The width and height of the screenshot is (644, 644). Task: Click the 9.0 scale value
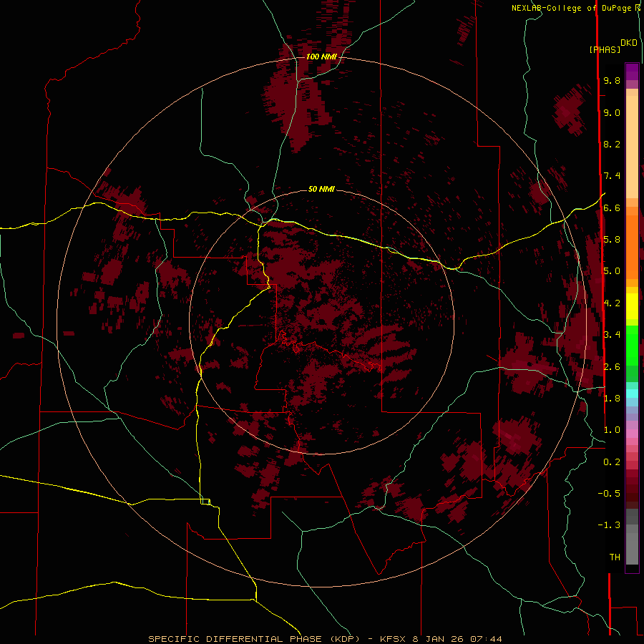point(612,112)
